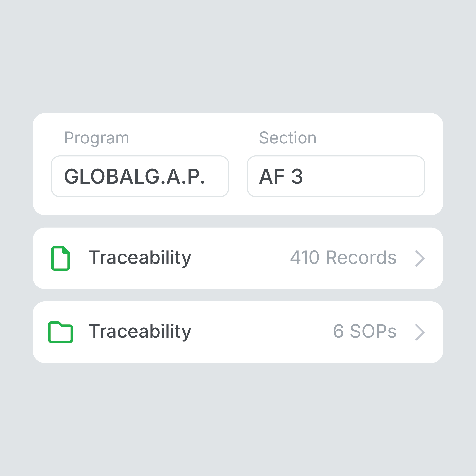The width and height of the screenshot is (476, 476).
Task: Open the Traceability records card row
Action: tap(238, 258)
